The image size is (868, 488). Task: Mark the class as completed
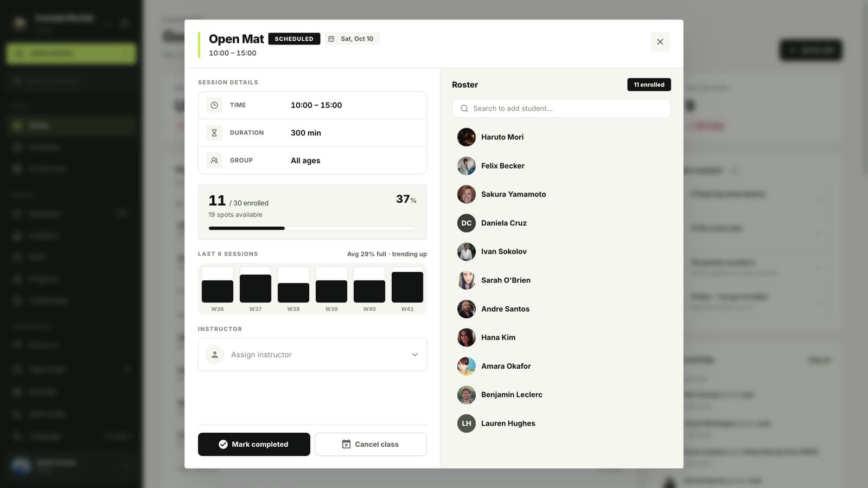click(x=254, y=444)
